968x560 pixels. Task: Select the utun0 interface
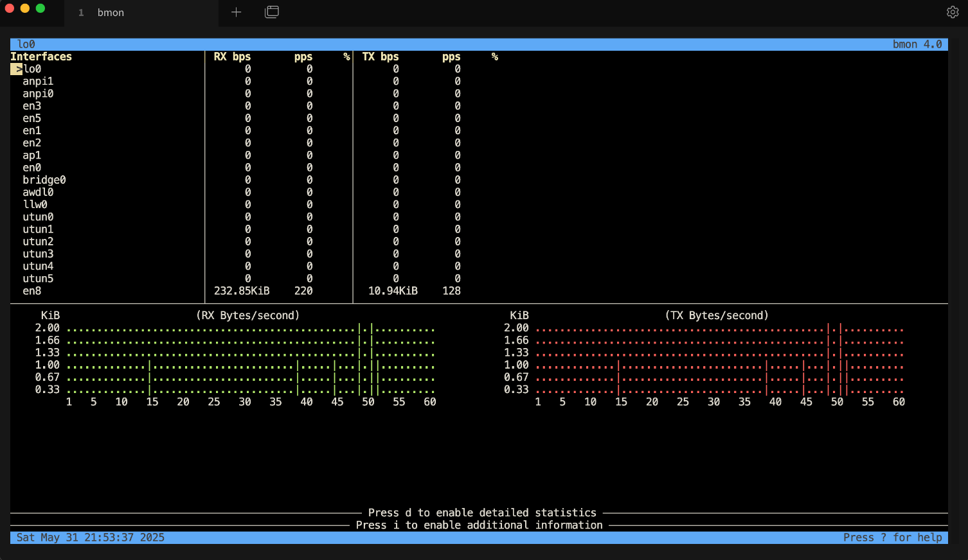[x=38, y=217]
